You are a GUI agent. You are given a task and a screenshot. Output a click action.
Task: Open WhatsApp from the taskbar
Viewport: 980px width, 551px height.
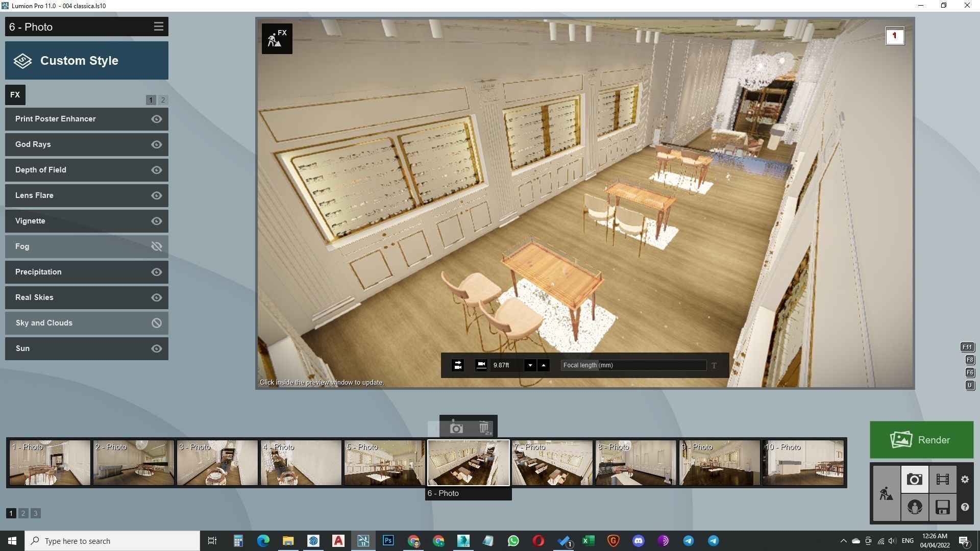coord(513,541)
